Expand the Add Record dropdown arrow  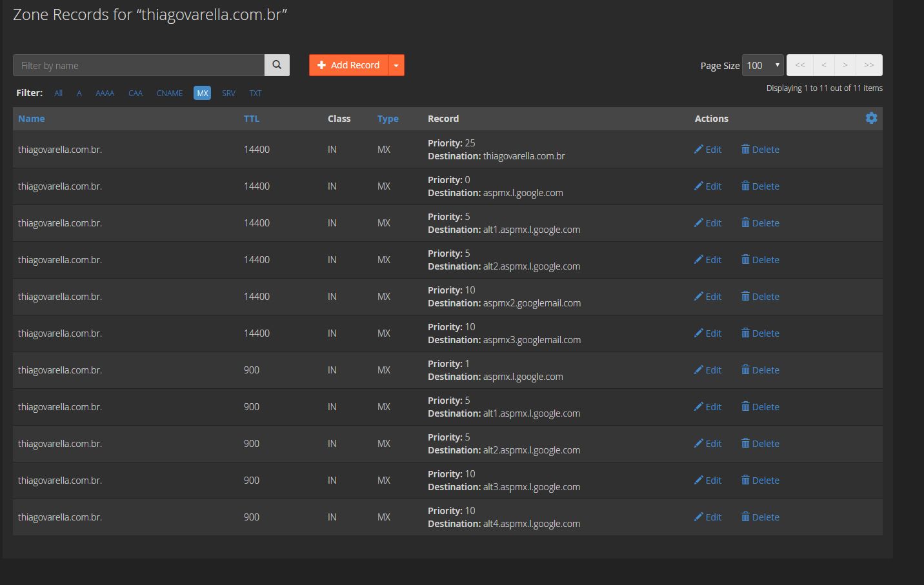[x=396, y=65]
